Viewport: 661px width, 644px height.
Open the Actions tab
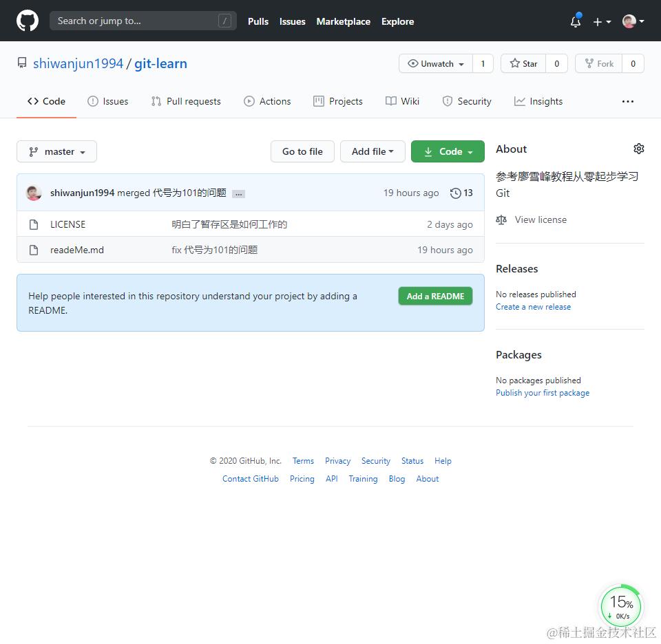[267, 102]
